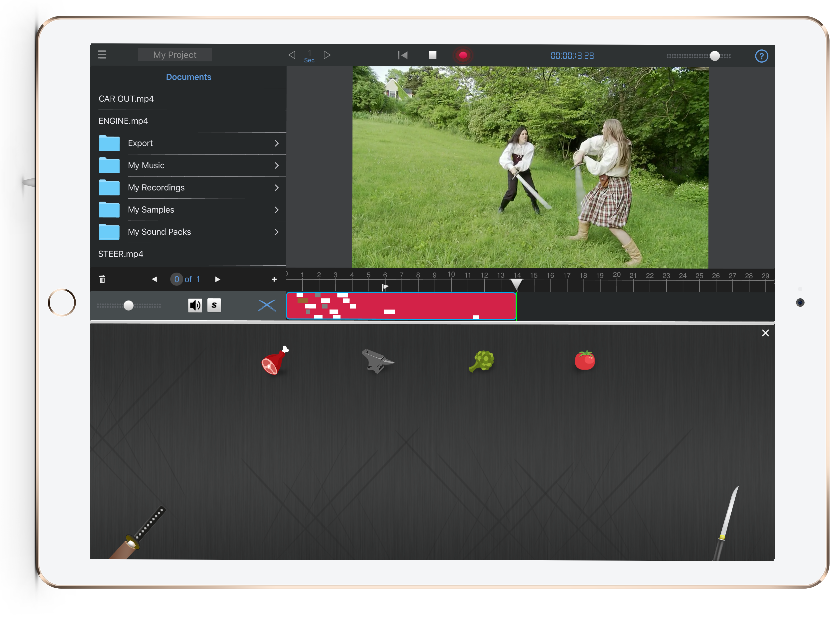Start recording with the red record button
This screenshot has height=641, width=840.
tap(463, 55)
